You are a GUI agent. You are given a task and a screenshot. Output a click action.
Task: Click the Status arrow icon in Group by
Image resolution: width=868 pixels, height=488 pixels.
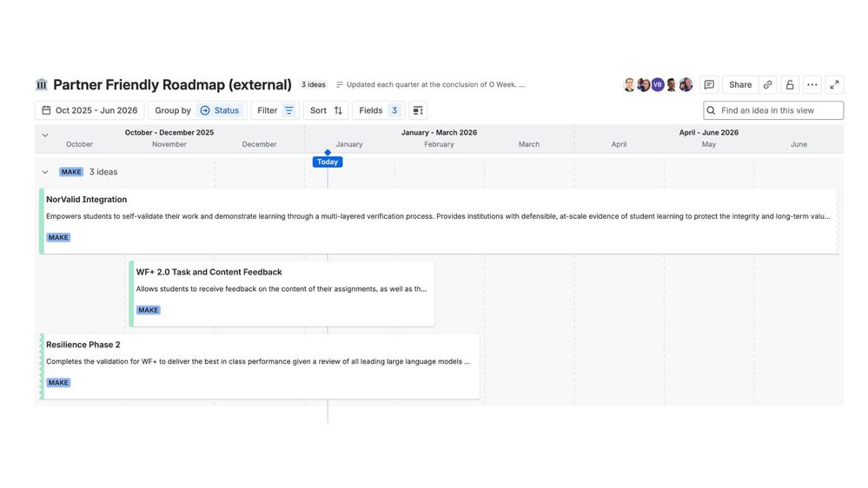click(205, 110)
